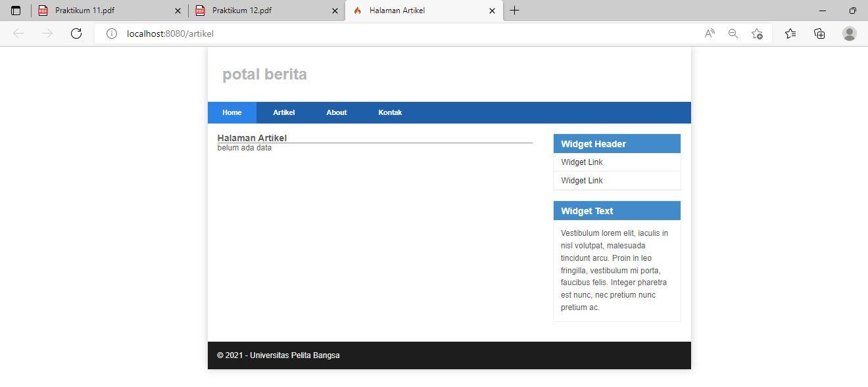This screenshot has width=868, height=387.
Task: Open the Artikel navigation menu
Action: click(x=283, y=112)
